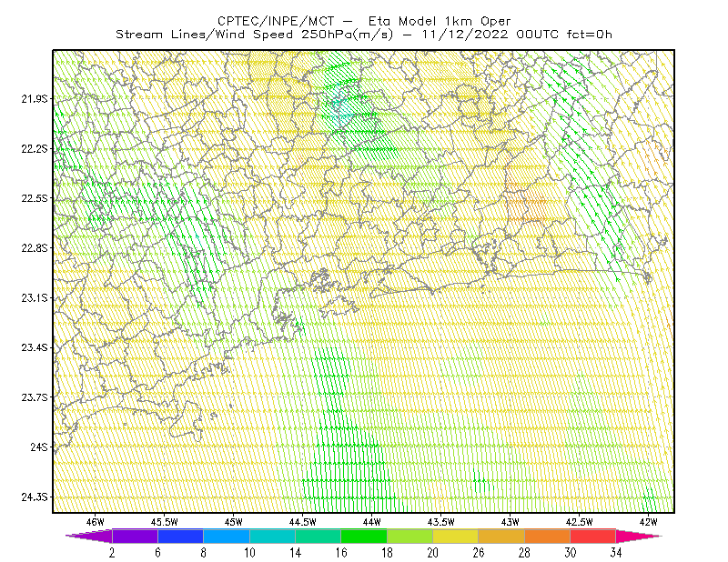Select the cyan 10-14 color swatch

272,536
